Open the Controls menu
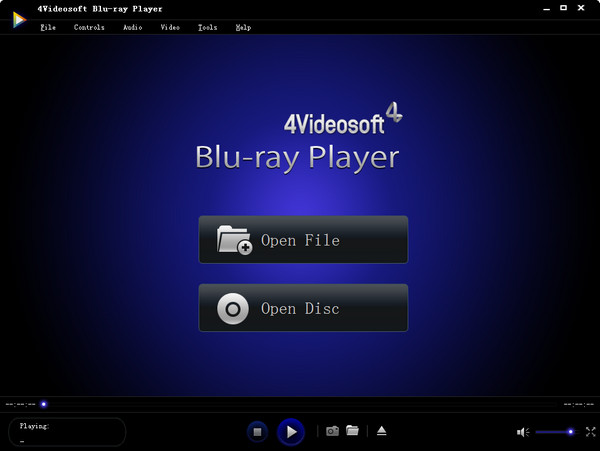The height and width of the screenshot is (451, 600). [89, 27]
